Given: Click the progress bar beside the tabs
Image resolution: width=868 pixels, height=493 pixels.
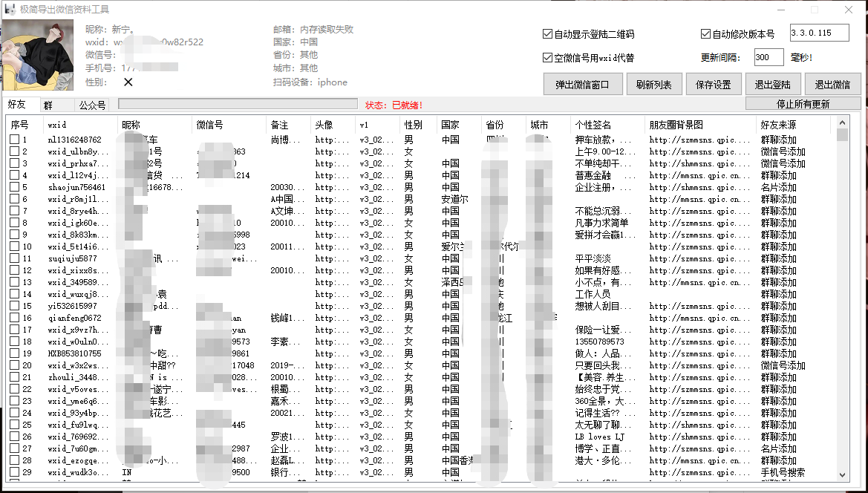Looking at the screenshot, I should click(238, 104).
